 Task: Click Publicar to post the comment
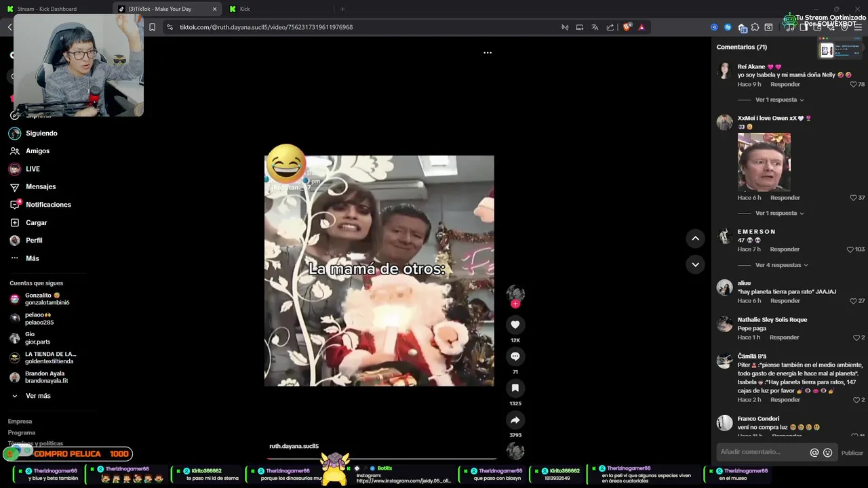pos(852,453)
